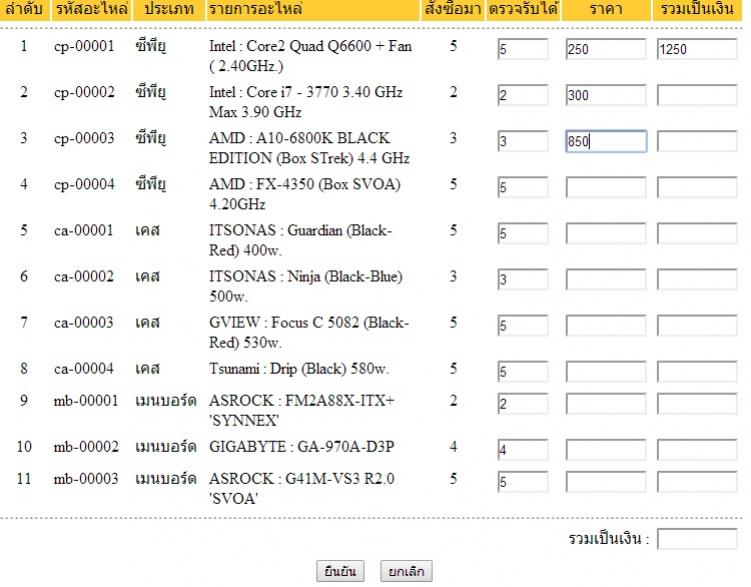Click price field for ca-00002 row
Viewport: 751px width, 587px height.
click(606, 279)
